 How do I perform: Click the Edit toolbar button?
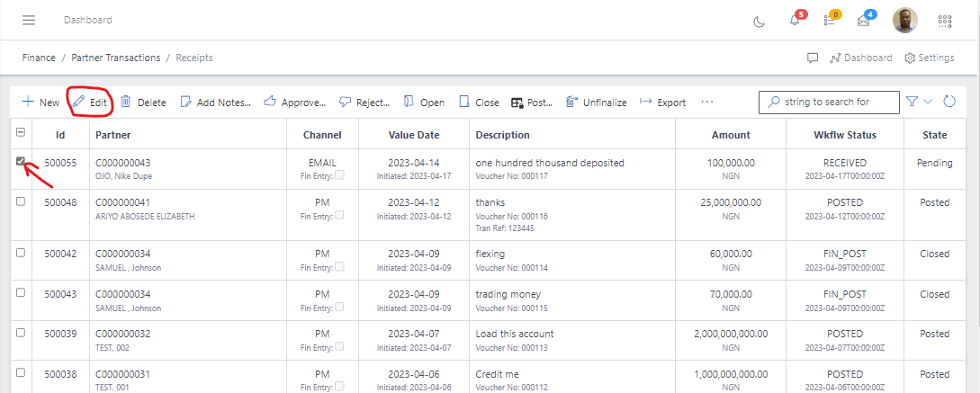[90, 103]
